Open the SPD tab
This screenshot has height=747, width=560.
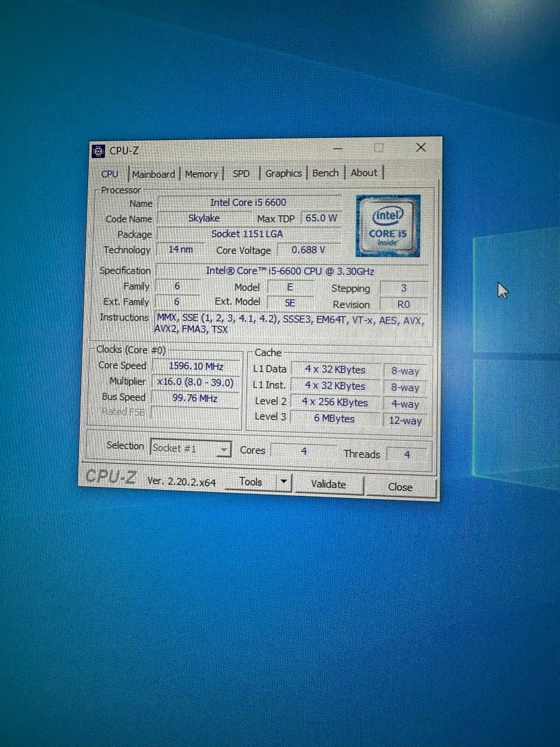click(241, 173)
